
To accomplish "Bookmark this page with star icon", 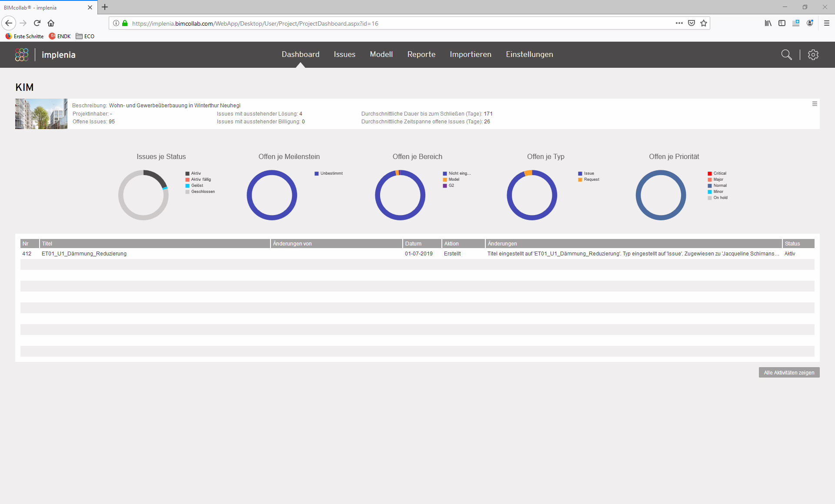I will pyautogui.click(x=704, y=23).
